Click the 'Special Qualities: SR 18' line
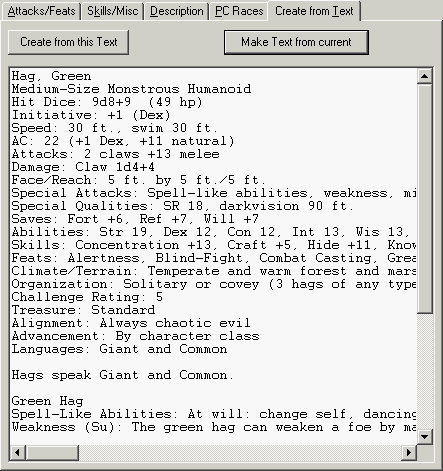 (183, 206)
